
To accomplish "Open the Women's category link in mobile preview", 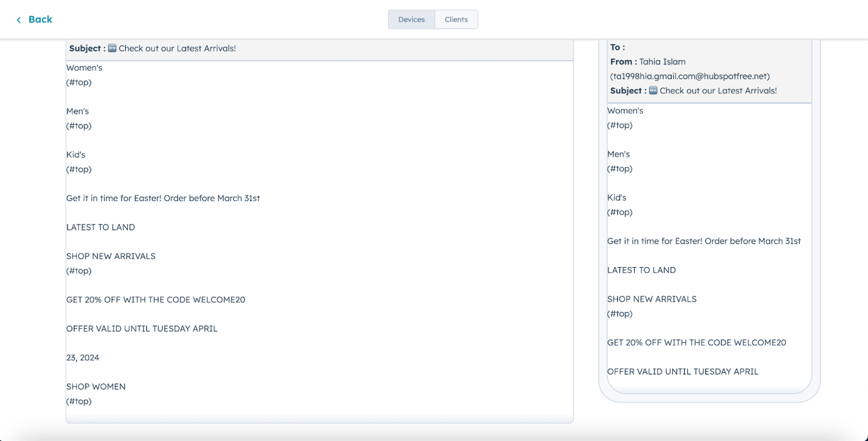I will (x=625, y=110).
